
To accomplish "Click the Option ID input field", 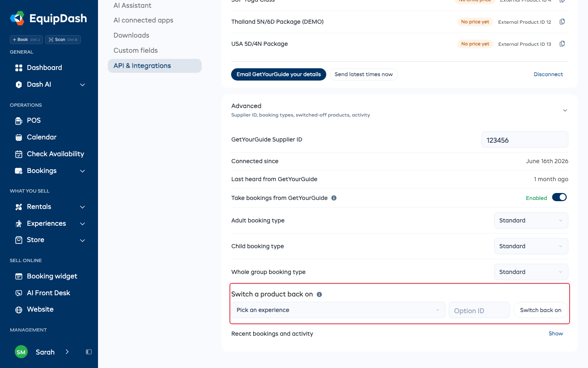I will (479, 310).
